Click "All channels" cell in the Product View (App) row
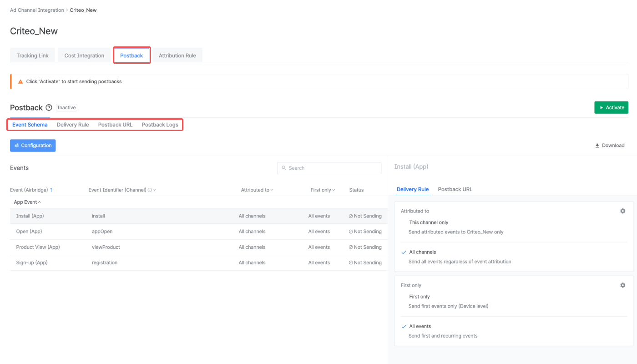 pyautogui.click(x=252, y=247)
